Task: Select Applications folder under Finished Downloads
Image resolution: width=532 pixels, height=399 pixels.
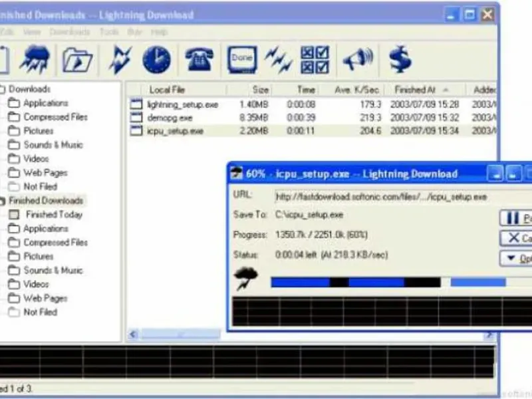Action: (45, 228)
